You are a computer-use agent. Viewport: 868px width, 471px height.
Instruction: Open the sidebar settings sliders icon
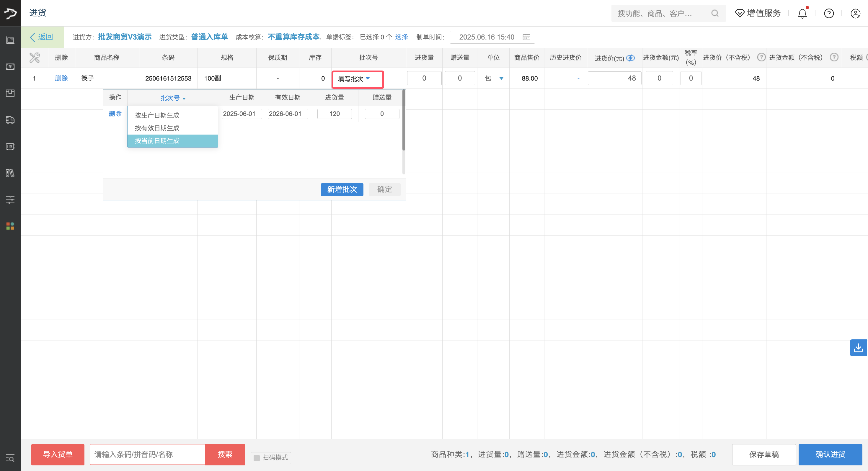pos(10,199)
